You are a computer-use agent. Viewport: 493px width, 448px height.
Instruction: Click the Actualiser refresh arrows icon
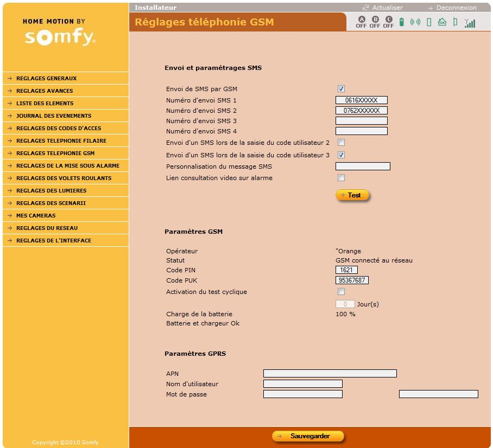366,8
